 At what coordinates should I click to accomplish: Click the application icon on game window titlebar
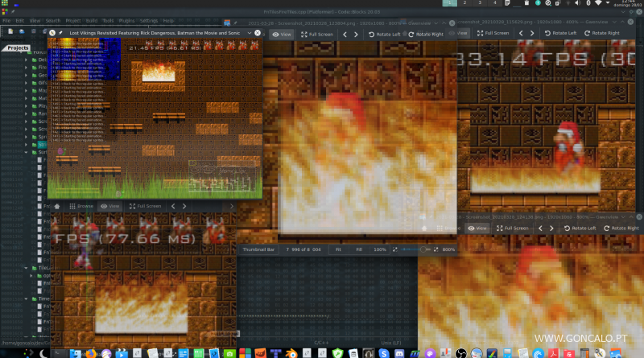(52, 33)
